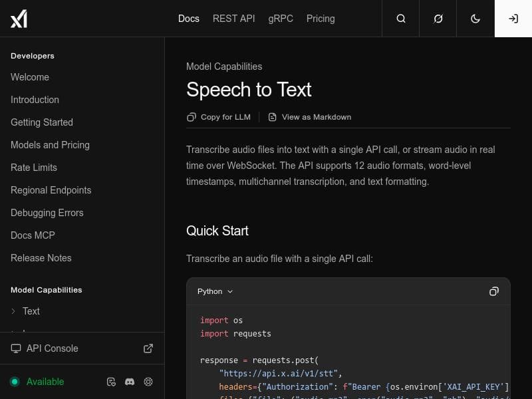Click the sign-in icon at top right
The height and width of the screenshot is (399, 532).
click(513, 19)
